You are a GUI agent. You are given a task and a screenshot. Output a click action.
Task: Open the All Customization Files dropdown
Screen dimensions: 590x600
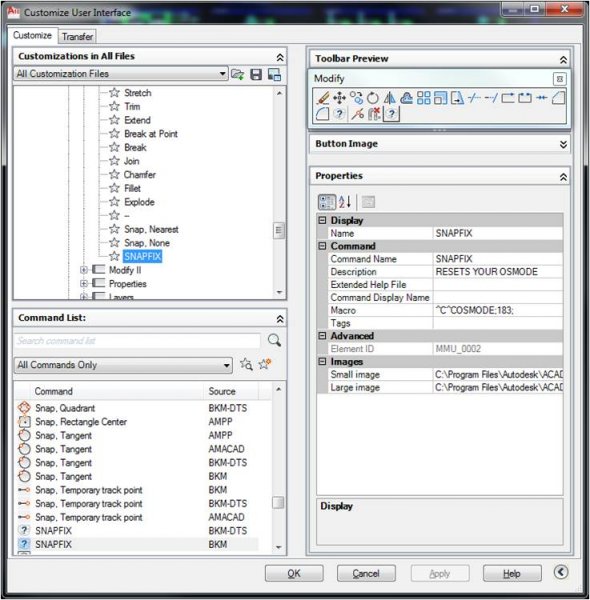click(121, 73)
